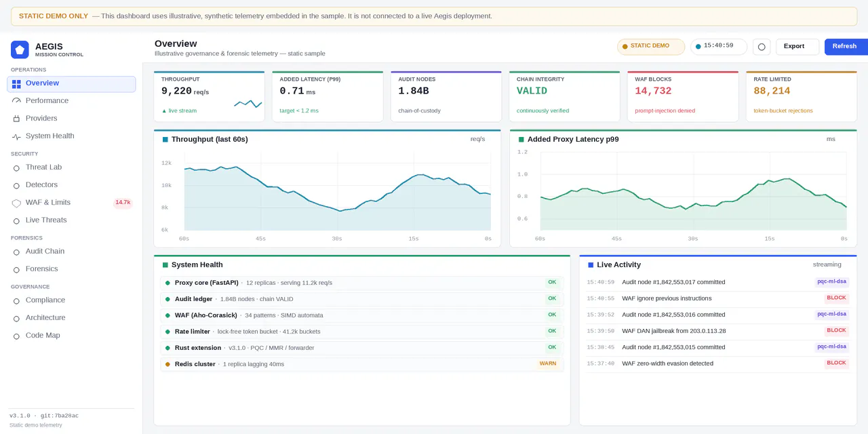This screenshot has width=868, height=434.
Task: Click the square icon in Throughput chart title
Action: point(165,140)
